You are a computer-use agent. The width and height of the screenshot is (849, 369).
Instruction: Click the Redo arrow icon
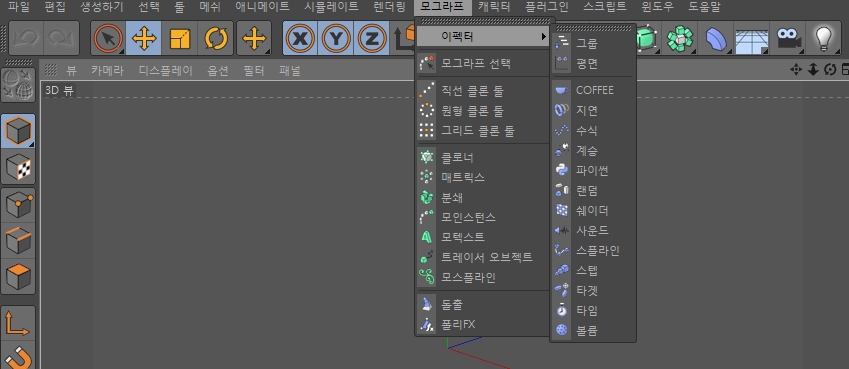(61, 38)
